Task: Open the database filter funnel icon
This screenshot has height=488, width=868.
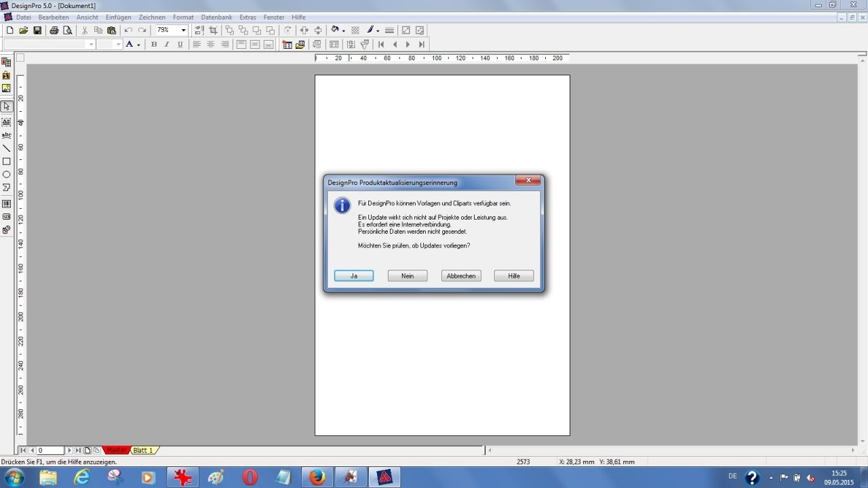Action: coord(365,45)
